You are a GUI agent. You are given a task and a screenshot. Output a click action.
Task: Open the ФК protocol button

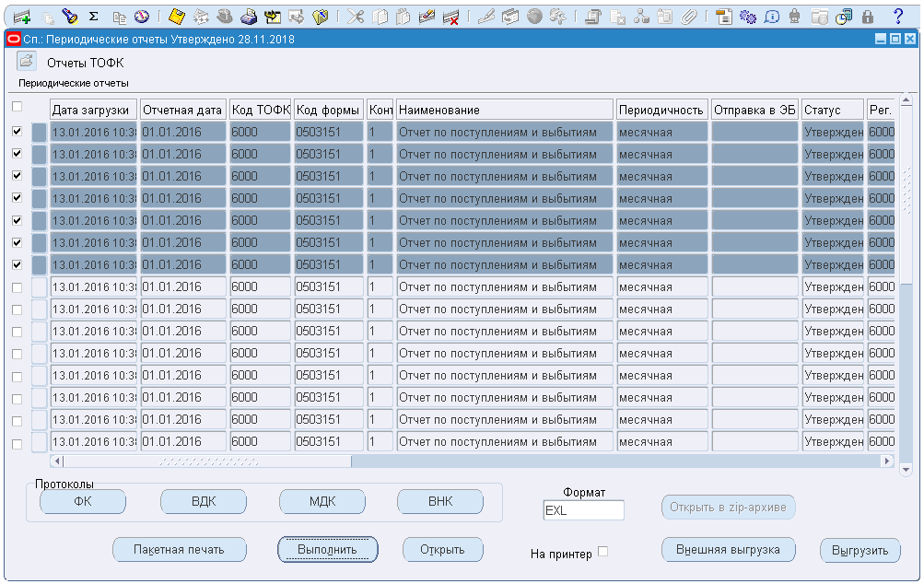click(x=83, y=501)
